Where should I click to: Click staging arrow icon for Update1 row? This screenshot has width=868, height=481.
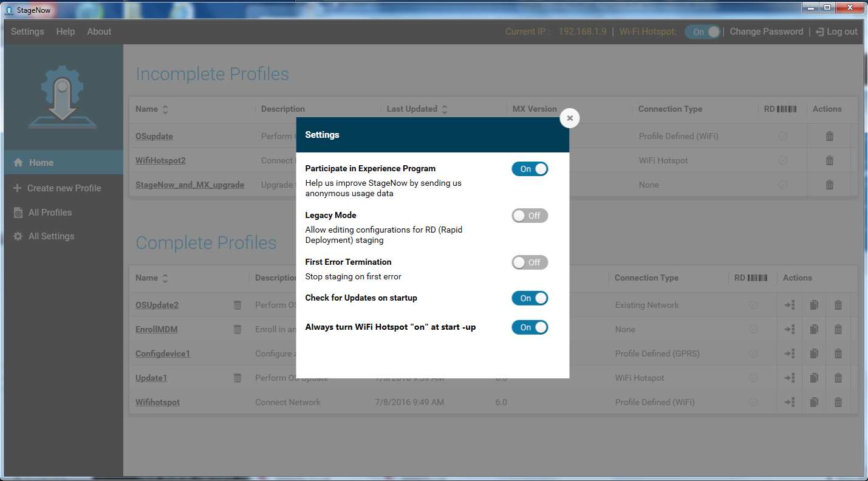coord(789,378)
